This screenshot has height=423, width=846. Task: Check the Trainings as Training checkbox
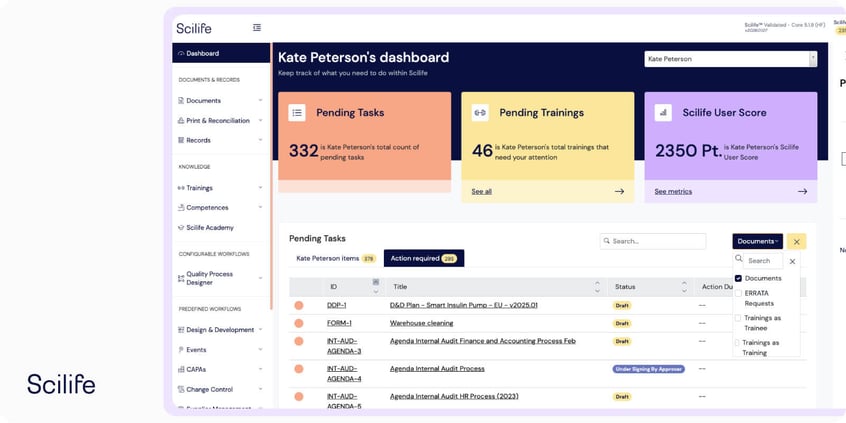pos(737,343)
